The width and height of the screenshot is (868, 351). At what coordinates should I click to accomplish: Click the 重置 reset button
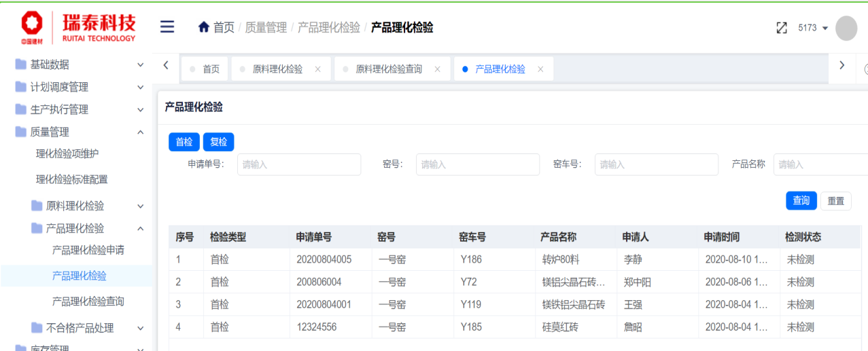click(835, 201)
